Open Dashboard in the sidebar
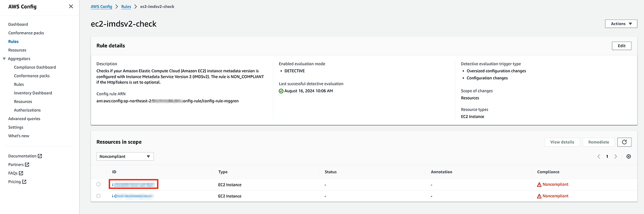The width and height of the screenshot is (644, 214). (x=18, y=24)
